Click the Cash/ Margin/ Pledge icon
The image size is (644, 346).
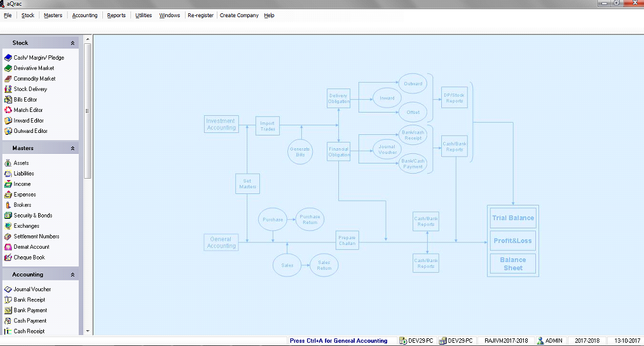(x=8, y=57)
